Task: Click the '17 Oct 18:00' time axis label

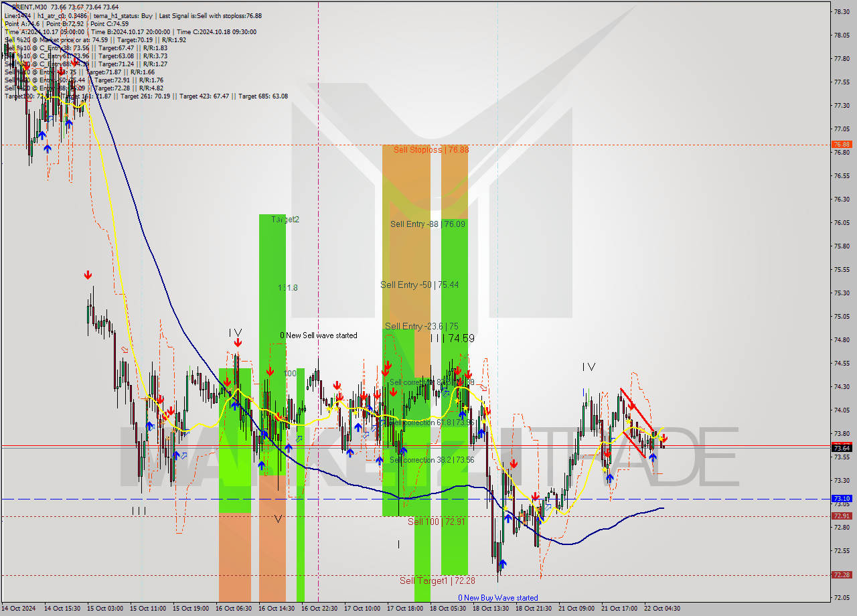Action: click(406, 609)
